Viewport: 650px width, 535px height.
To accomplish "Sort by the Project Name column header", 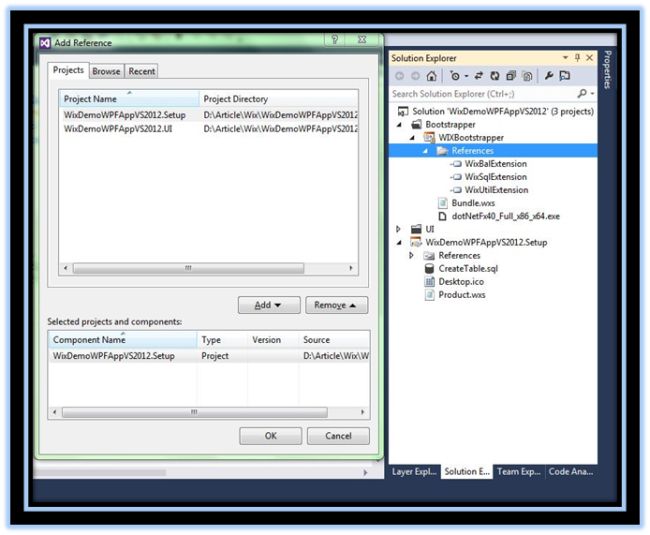I will tap(129, 99).
